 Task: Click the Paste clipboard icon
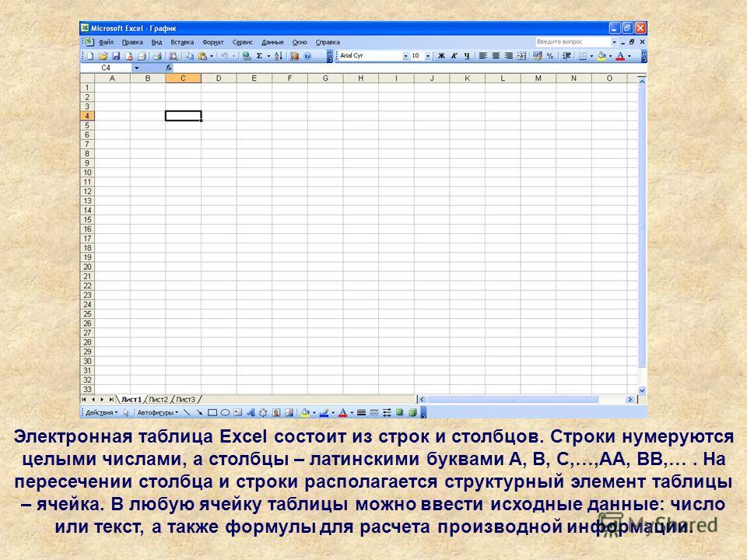click(x=202, y=56)
